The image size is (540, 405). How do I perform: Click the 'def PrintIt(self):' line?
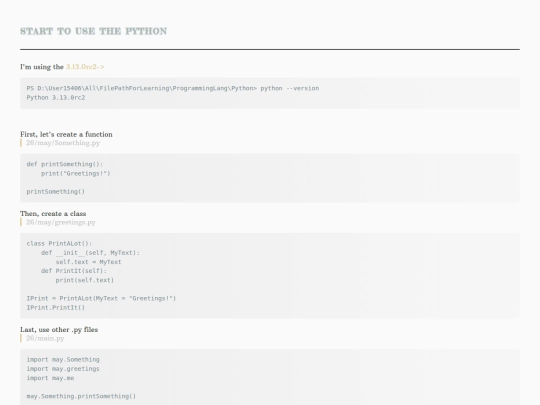tap(74, 271)
